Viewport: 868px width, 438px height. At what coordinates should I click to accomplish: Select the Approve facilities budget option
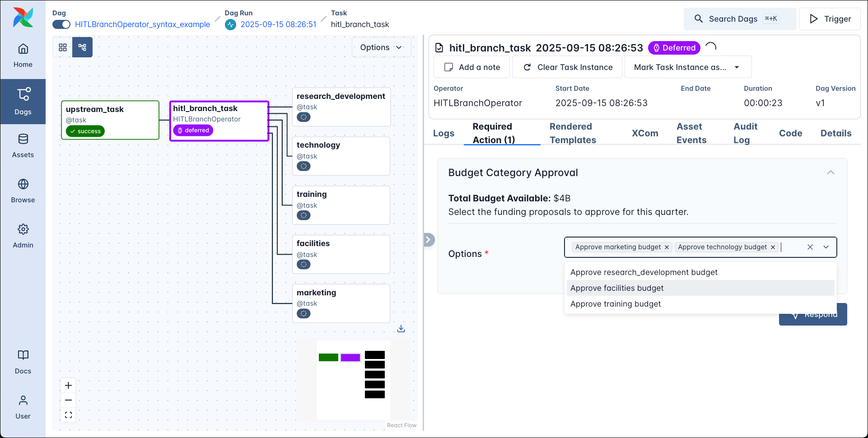[617, 288]
